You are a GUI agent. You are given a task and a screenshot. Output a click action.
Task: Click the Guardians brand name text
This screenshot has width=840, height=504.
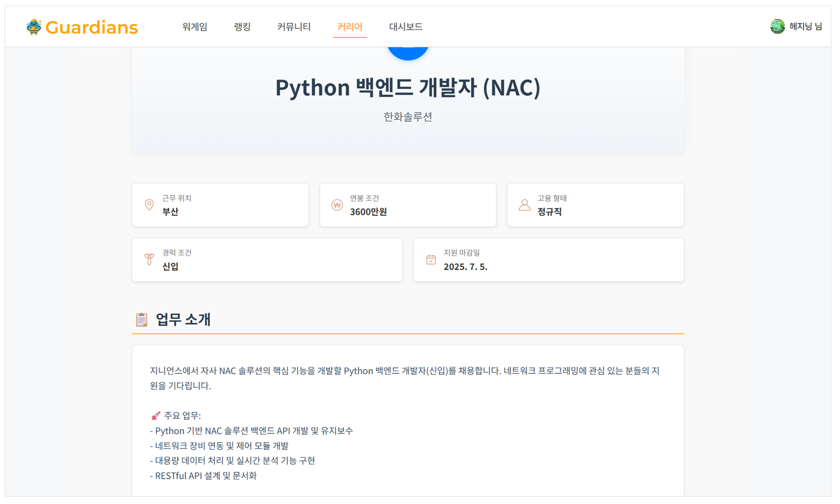[91, 27]
